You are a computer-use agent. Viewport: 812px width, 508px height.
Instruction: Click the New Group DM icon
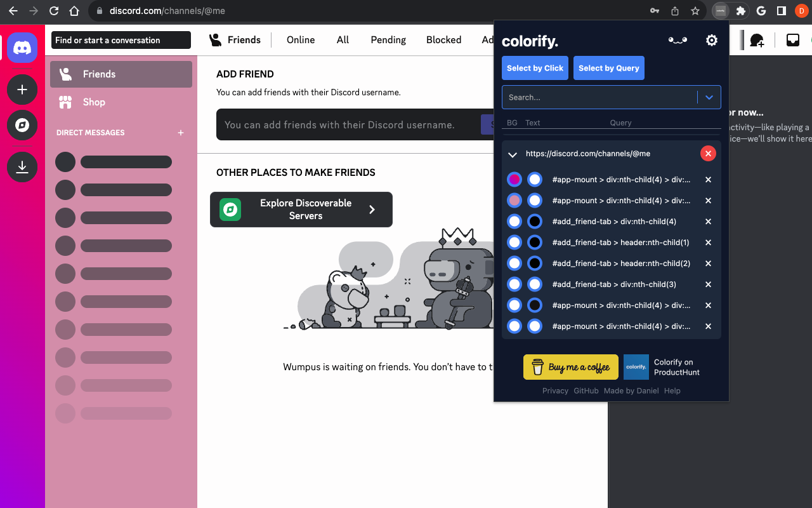click(x=757, y=41)
